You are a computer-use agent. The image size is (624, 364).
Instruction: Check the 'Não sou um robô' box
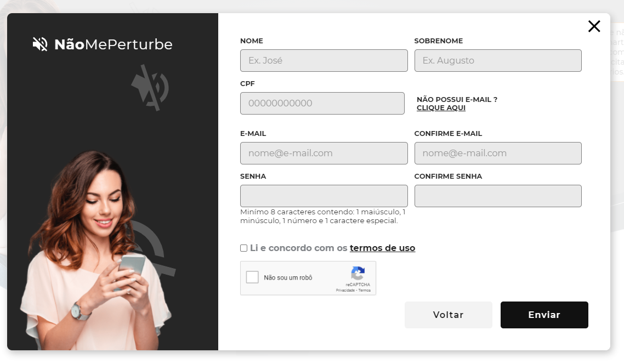(252, 277)
